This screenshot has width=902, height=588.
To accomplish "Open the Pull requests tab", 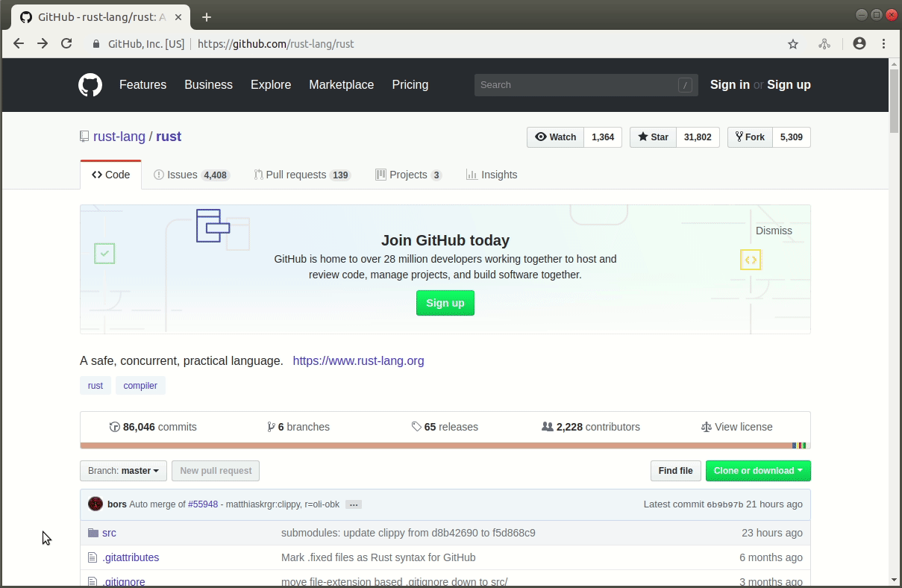I will tap(302, 175).
